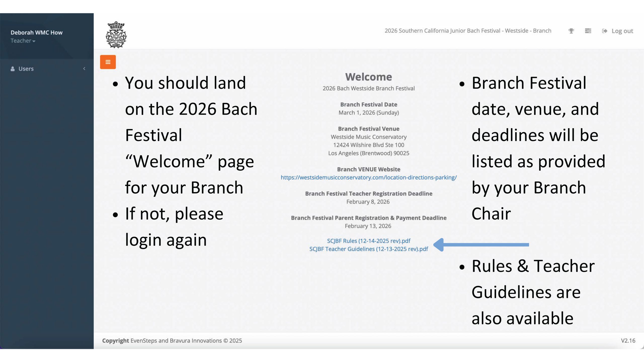Image resolution: width=644 pixels, height=362 pixels.
Task: Click the Log out link
Action: tap(622, 31)
